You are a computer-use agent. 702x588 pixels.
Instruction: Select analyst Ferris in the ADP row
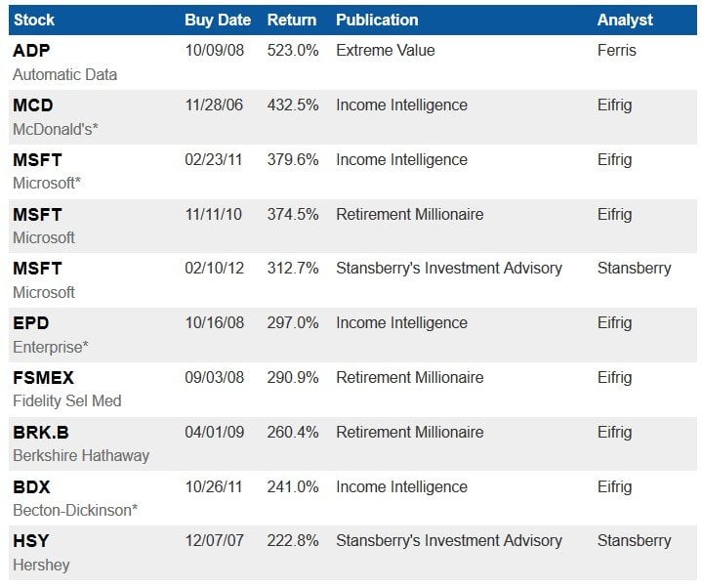[616, 50]
